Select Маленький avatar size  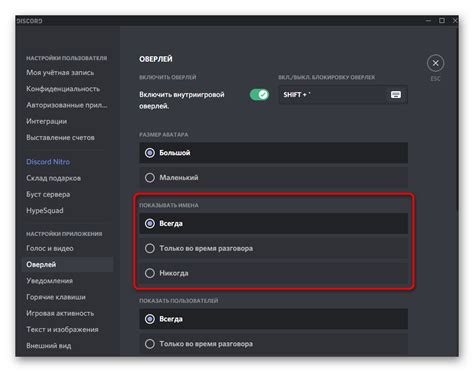[x=273, y=178]
